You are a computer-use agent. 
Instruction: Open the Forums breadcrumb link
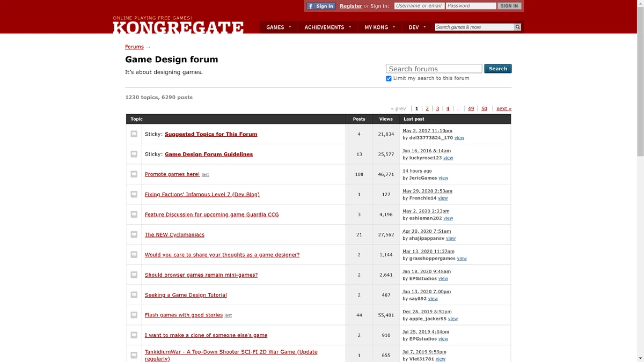[x=134, y=47]
